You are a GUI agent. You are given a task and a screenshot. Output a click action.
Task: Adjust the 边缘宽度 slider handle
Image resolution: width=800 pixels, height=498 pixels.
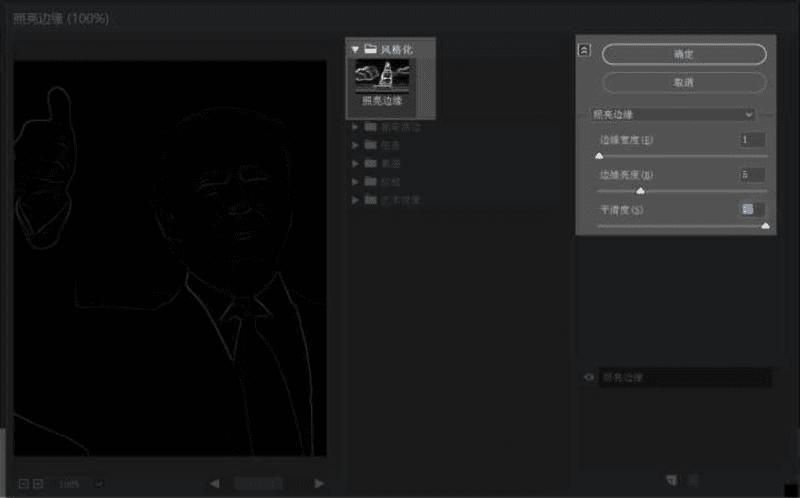599,156
